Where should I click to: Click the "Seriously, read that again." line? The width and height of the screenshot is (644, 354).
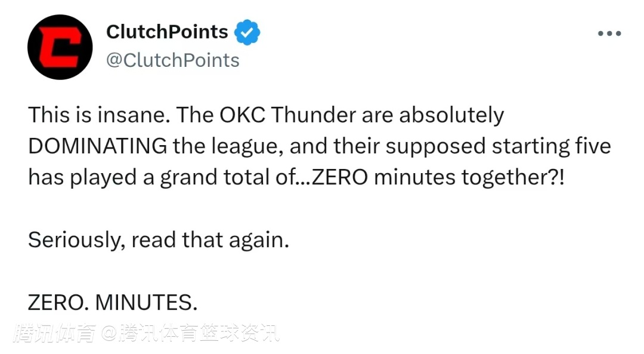tap(158, 240)
